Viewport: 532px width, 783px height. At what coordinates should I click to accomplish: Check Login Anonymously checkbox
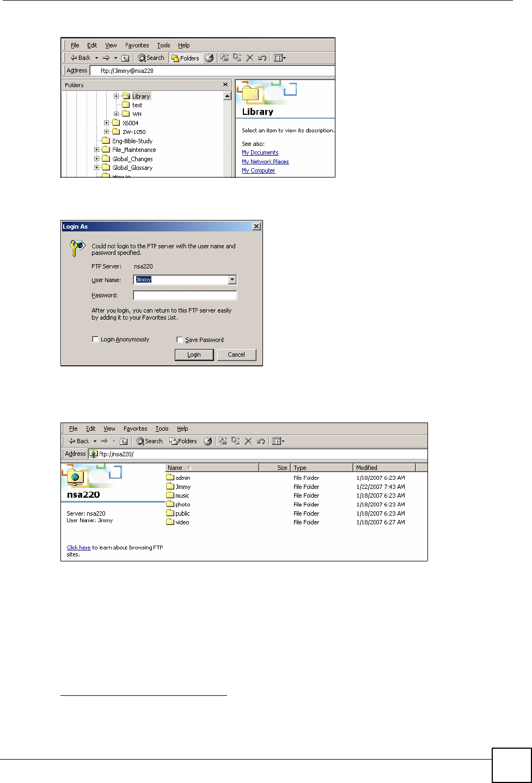(x=95, y=339)
